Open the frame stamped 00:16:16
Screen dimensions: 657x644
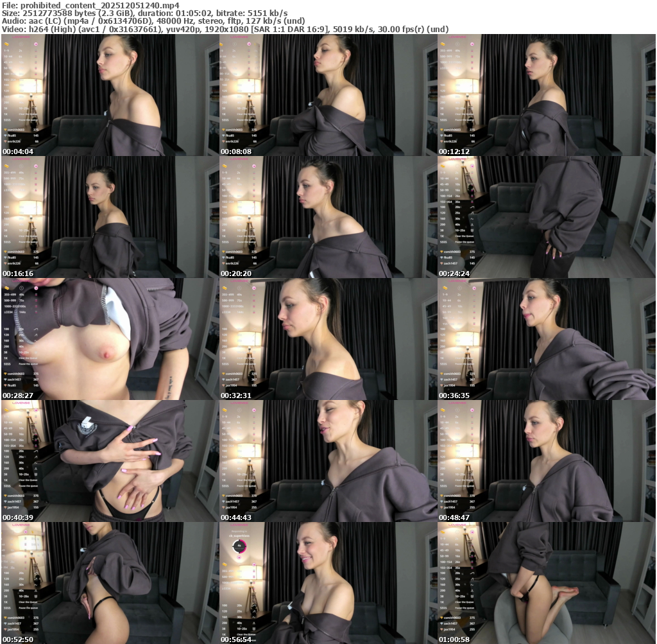(x=110, y=217)
